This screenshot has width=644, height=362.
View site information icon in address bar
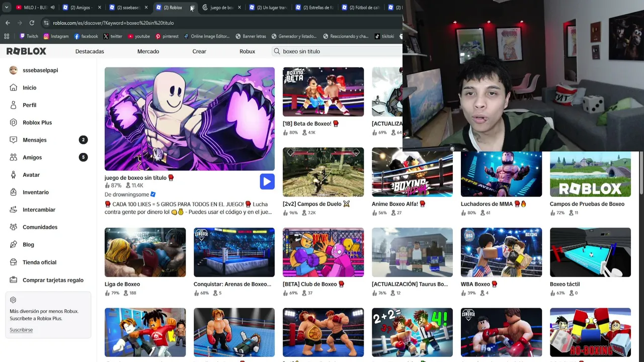point(46,23)
